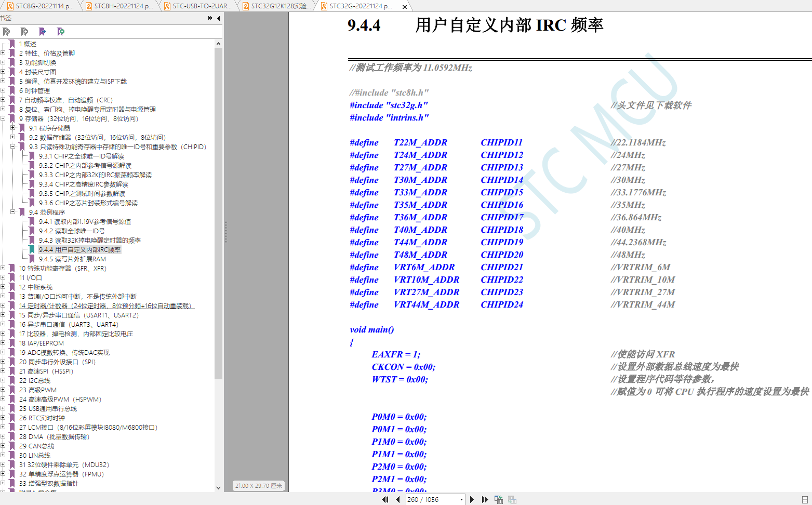Image resolution: width=812 pixels, height=505 pixels.
Task: Expand the 9.2 数据存储器 node
Action: tap(13, 137)
